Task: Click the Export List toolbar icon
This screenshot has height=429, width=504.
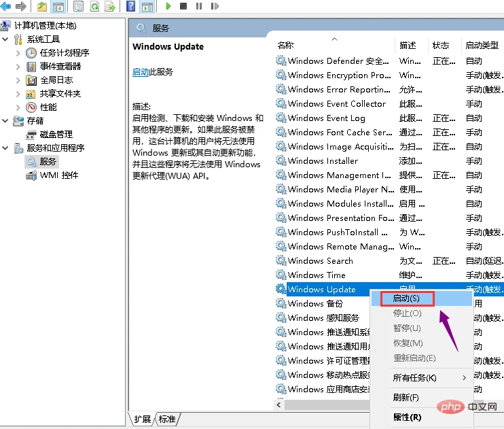Action: tap(109, 6)
